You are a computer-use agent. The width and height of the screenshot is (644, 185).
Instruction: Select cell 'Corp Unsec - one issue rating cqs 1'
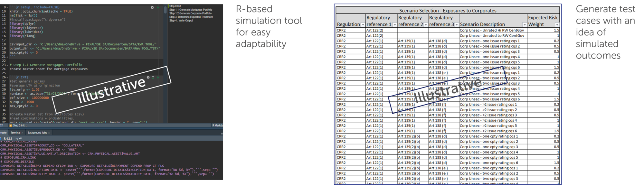[x=493, y=41]
